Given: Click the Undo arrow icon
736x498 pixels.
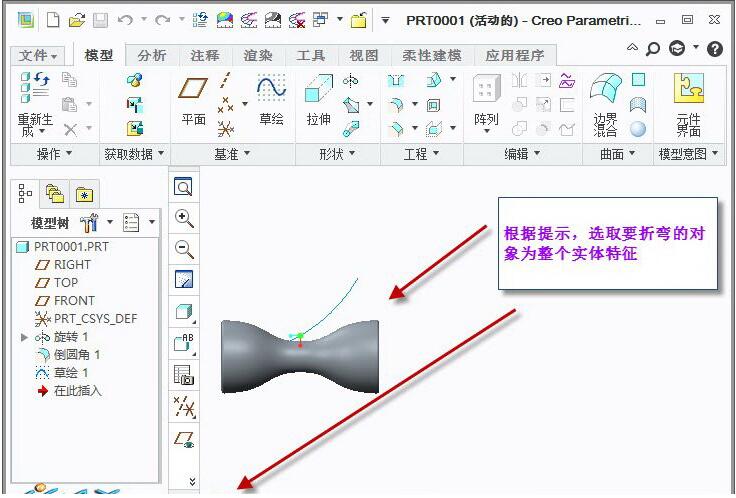Looking at the screenshot, I should coord(125,20).
